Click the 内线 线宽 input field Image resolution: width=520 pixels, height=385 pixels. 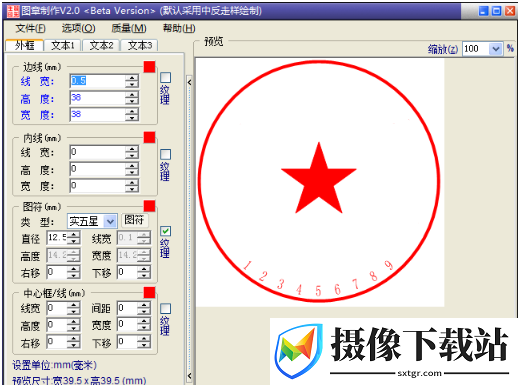(x=97, y=152)
